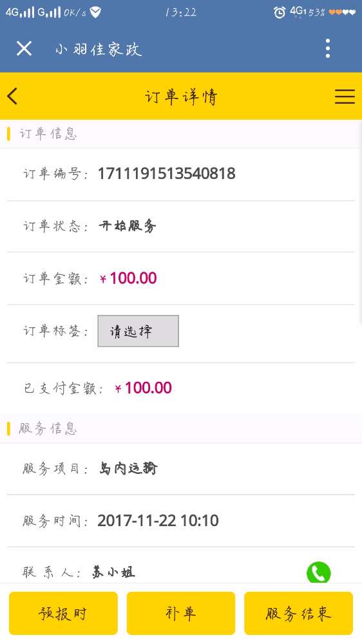This screenshot has height=644, width=362.
Task: Tap the service time 2017-11-22 10:10
Action: [x=158, y=520]
